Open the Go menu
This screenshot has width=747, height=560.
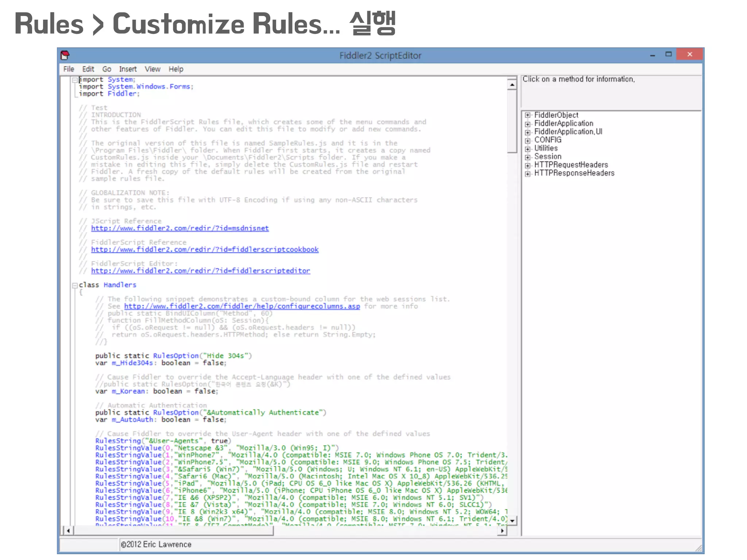(x=107, y=69)
